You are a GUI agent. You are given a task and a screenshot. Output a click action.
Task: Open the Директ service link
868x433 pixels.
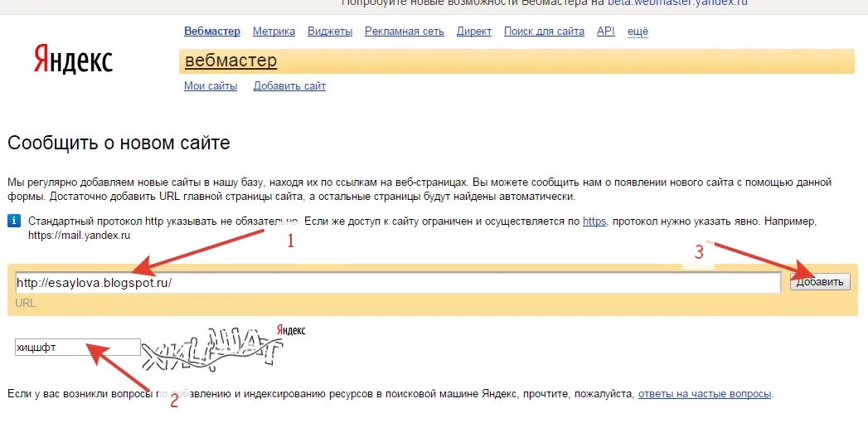click(474, 32)
